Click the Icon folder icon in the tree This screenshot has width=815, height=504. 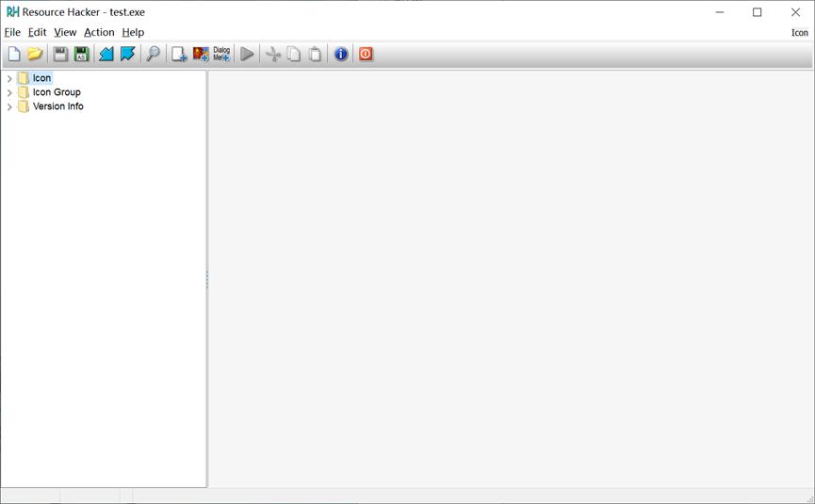pos(23,78)
